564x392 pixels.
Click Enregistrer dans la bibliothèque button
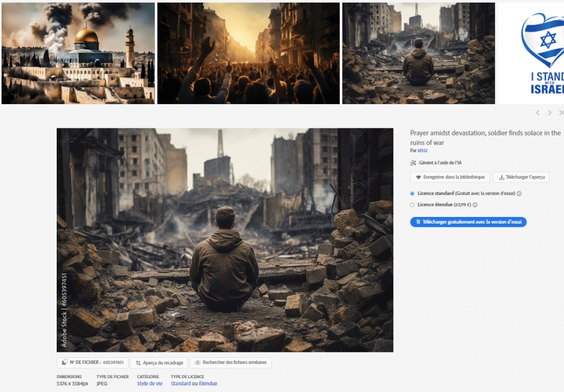tap(450, 177)
